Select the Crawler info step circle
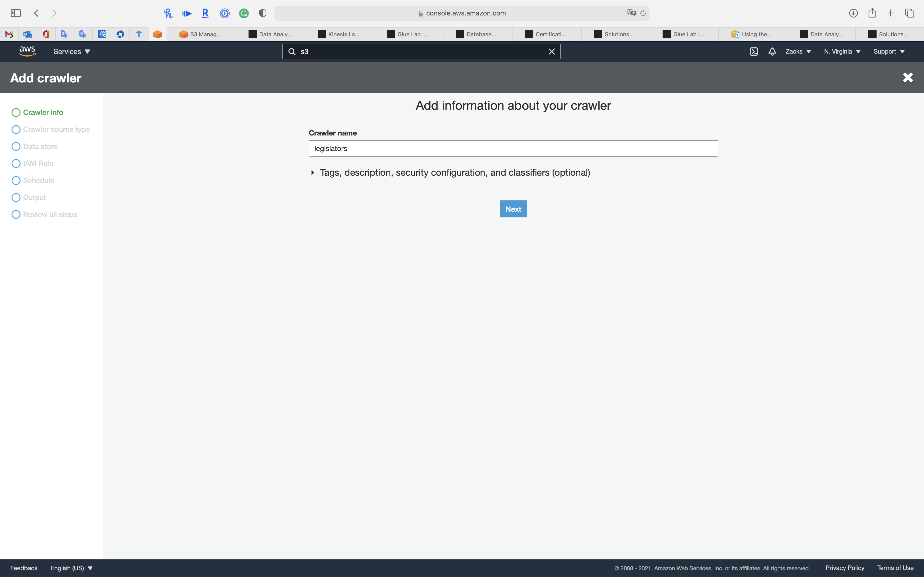924x577 pixels. [16, 113]
